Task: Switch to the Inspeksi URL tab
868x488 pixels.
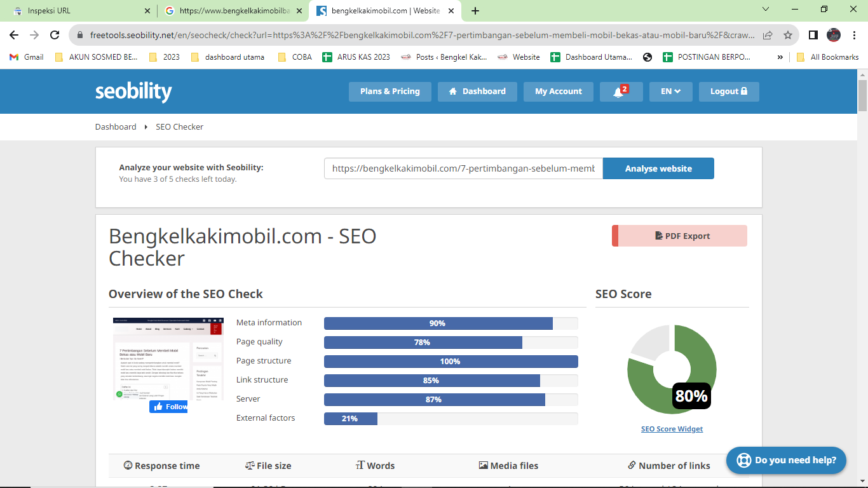Action: [79, 11]
